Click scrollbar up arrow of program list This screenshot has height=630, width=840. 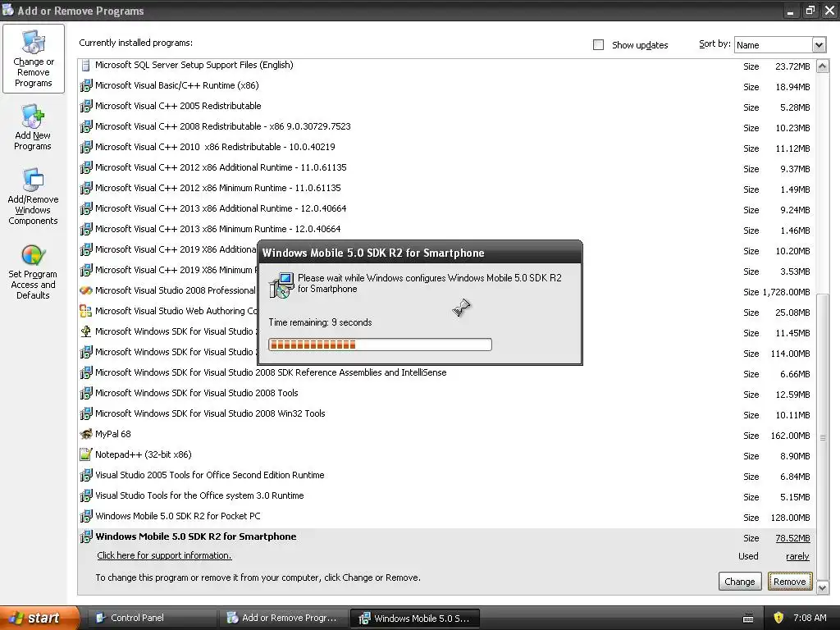point(822,66)
